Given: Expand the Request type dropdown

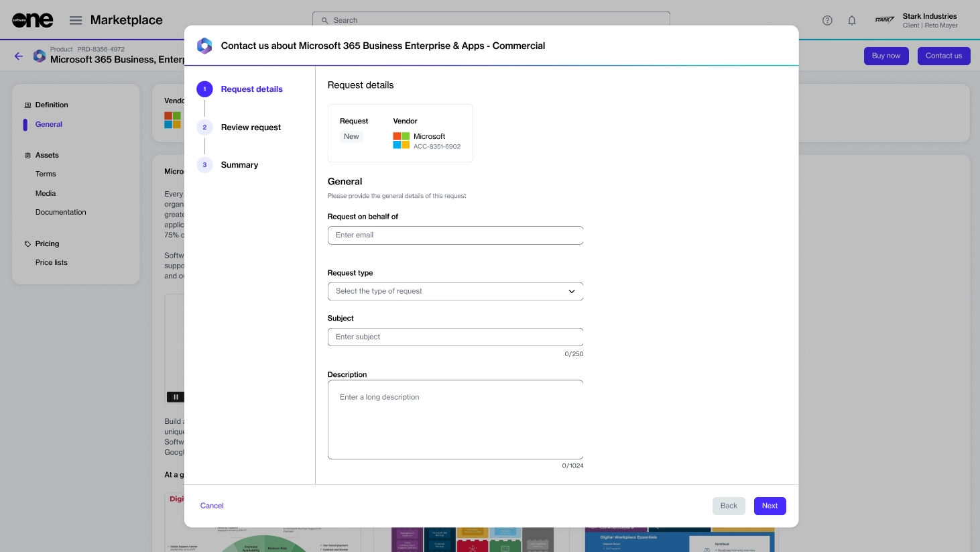Looking at the screenshot, I should pos(455,291).
